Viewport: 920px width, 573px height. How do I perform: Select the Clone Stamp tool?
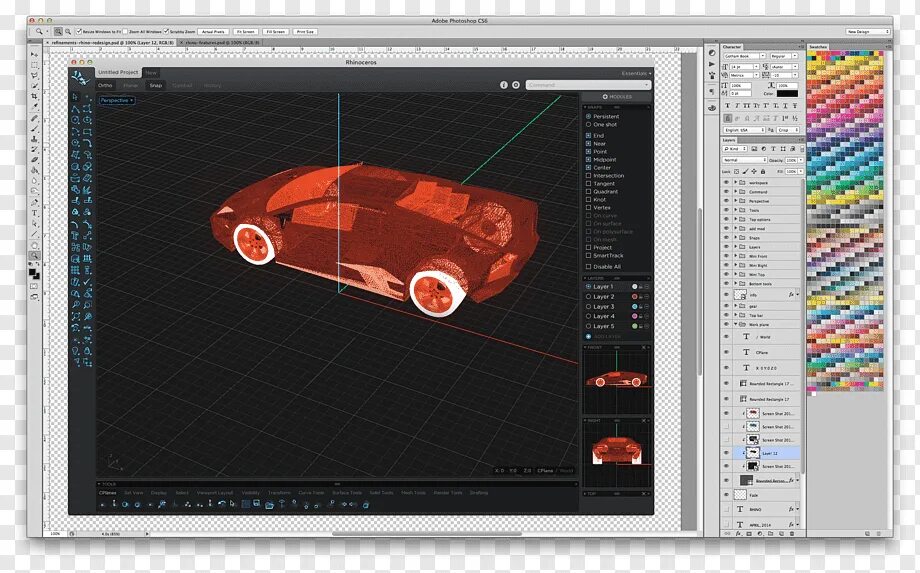[34, 139]
